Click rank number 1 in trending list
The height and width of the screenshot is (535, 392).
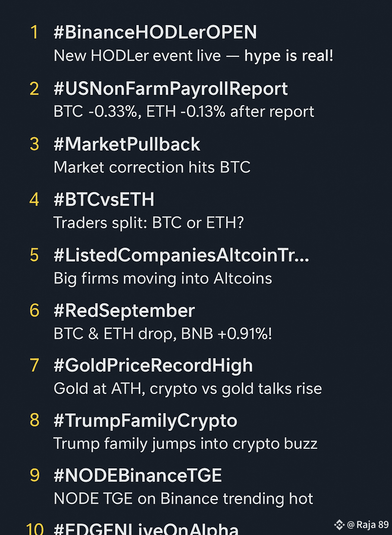point(34,32)
